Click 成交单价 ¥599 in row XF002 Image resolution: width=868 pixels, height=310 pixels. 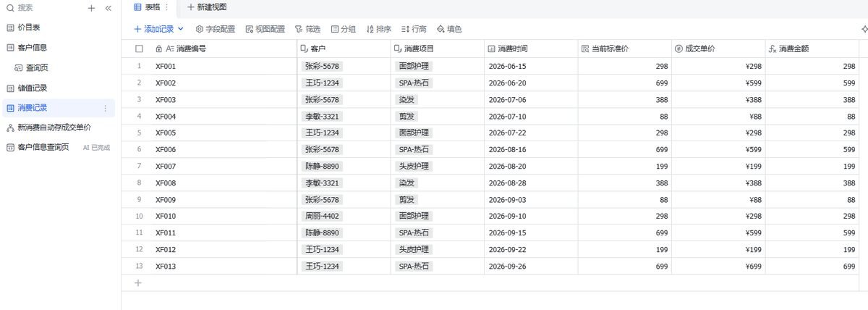coord(718,83)
